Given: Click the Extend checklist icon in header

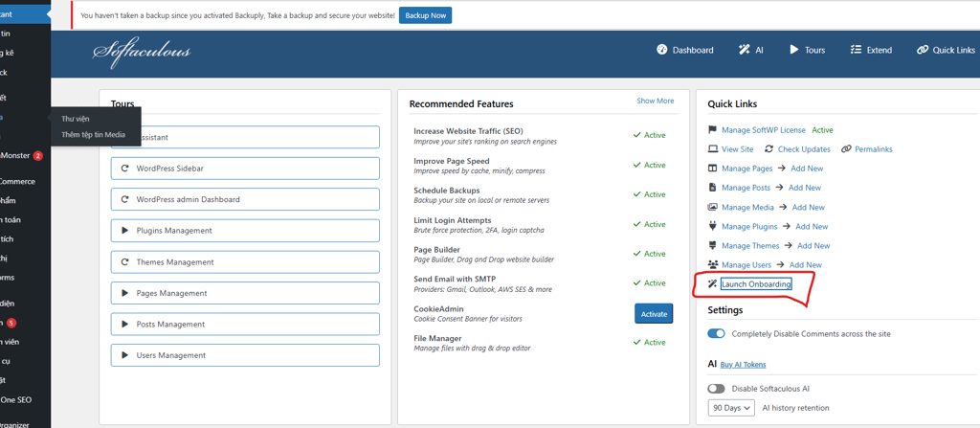Looking at the screenshot, I should coord(856,50).
